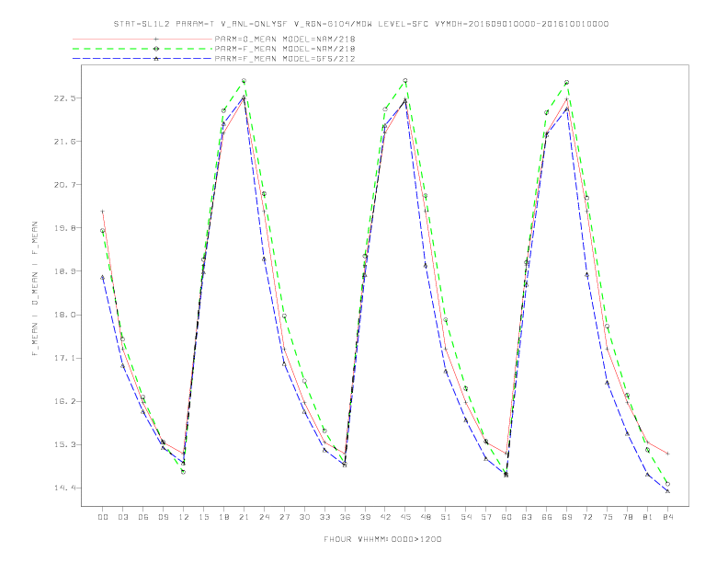The image size is (728, 563).
Task: Click y-axis tick value 14.4
Action: [x=64, y=488]
